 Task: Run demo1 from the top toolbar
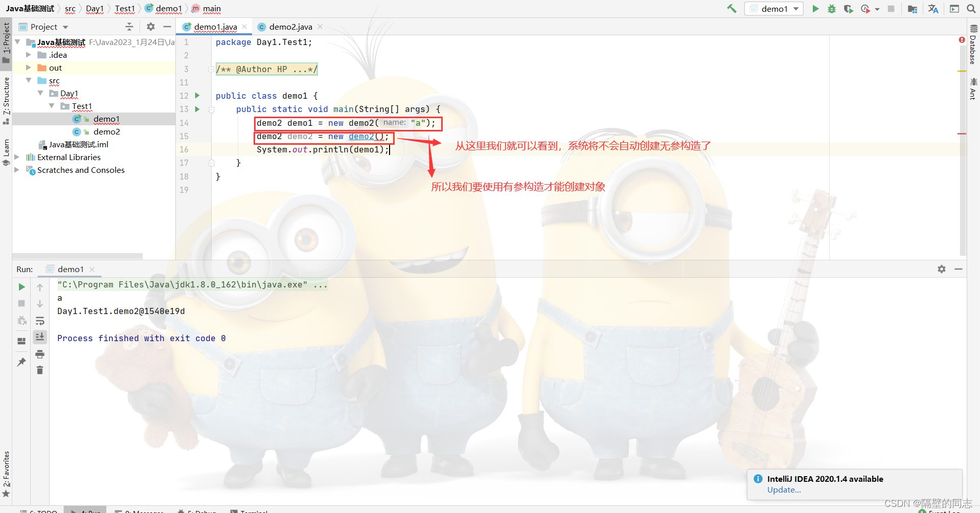pyautogui.click(x=815, y=9)
